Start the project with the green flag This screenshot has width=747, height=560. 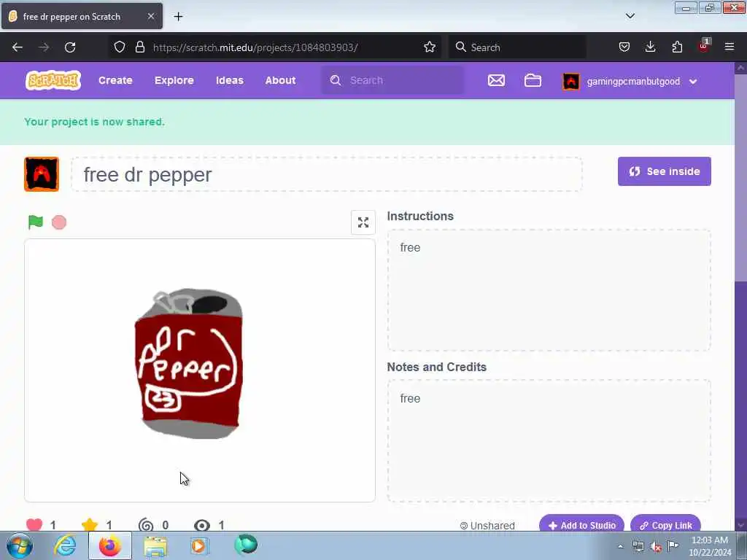(x=35, y=222)
